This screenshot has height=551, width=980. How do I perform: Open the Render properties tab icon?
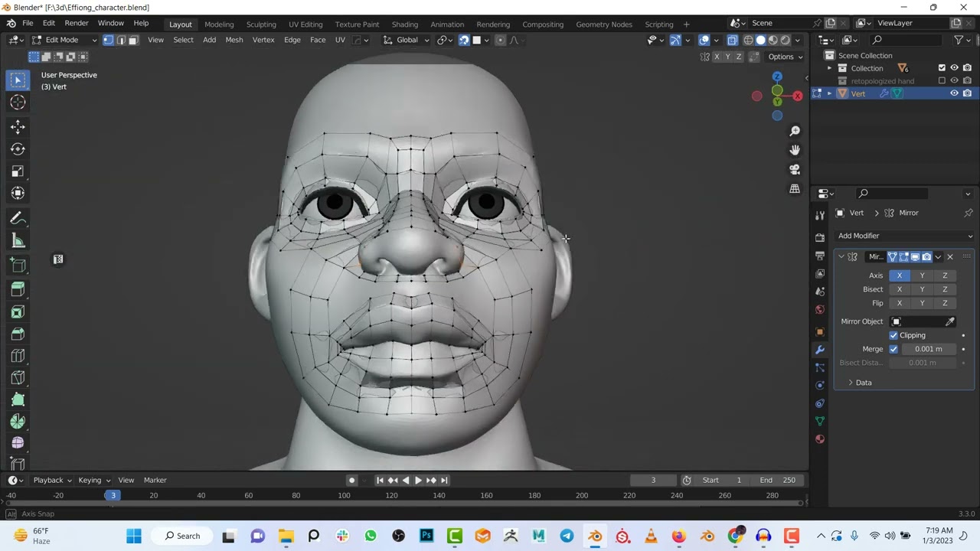coord(820,237)
